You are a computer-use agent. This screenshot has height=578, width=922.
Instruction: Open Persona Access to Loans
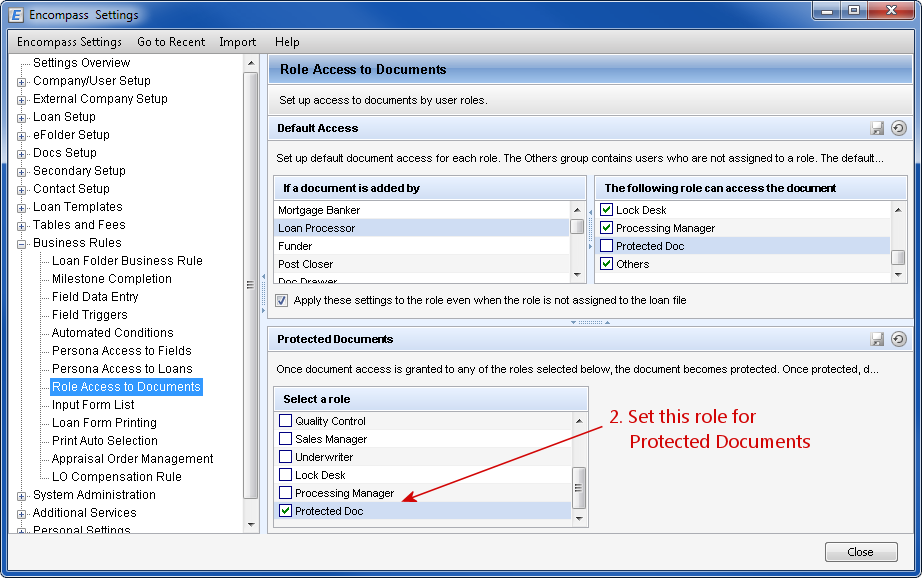pos(122,369)
